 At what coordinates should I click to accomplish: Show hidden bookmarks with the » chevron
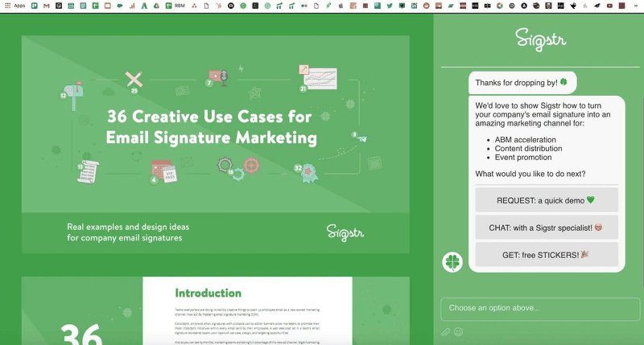coord(636,6)
